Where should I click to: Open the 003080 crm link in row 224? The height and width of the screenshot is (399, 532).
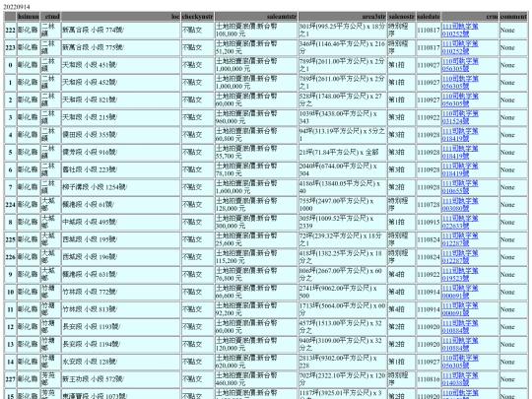click(460, 205)
